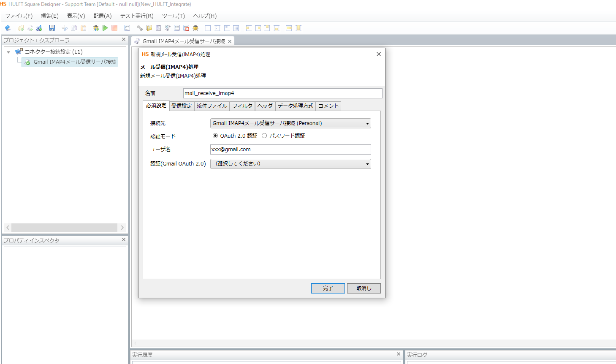Click the ユーザ名 input field

click(x=290, y=149)
